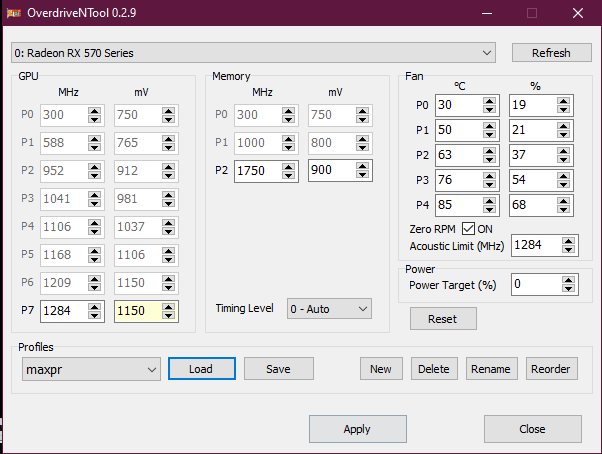Toggle the Memory P1 state label

point(221,142)
